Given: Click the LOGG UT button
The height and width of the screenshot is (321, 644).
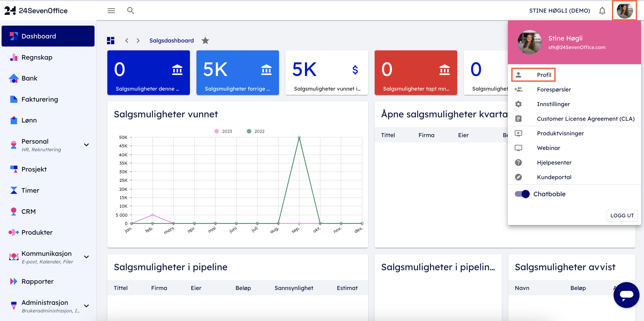Looking at the screenshot, I should click(622, 215).
